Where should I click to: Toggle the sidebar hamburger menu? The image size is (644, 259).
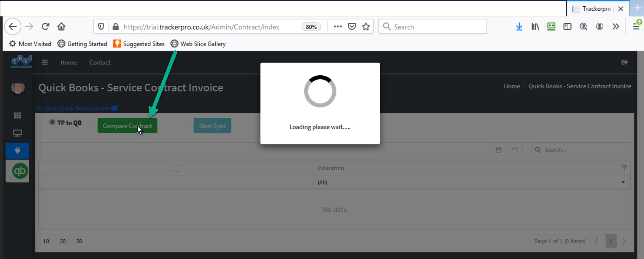[45, 62]
